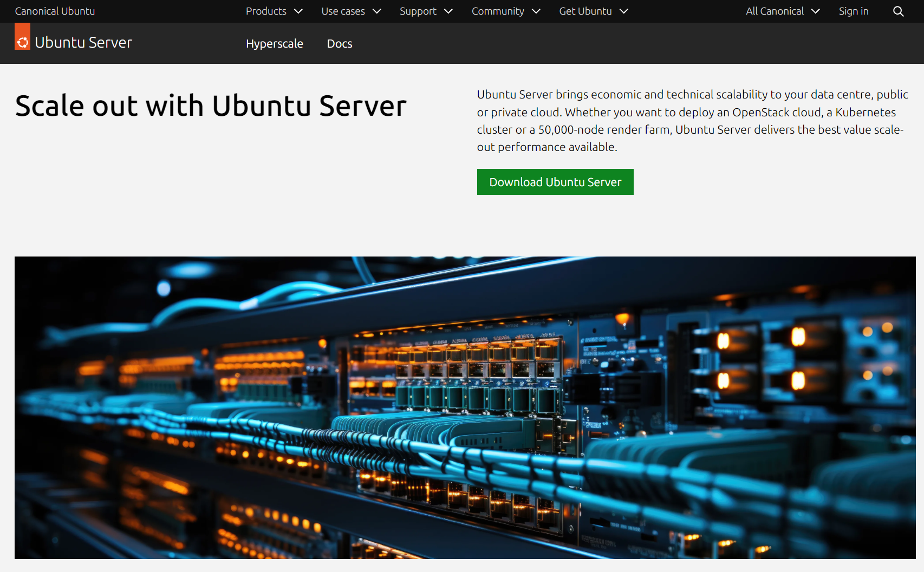Expand the Use cases chevron
Screen dimensions: 924x572
[x=377, y=11]
